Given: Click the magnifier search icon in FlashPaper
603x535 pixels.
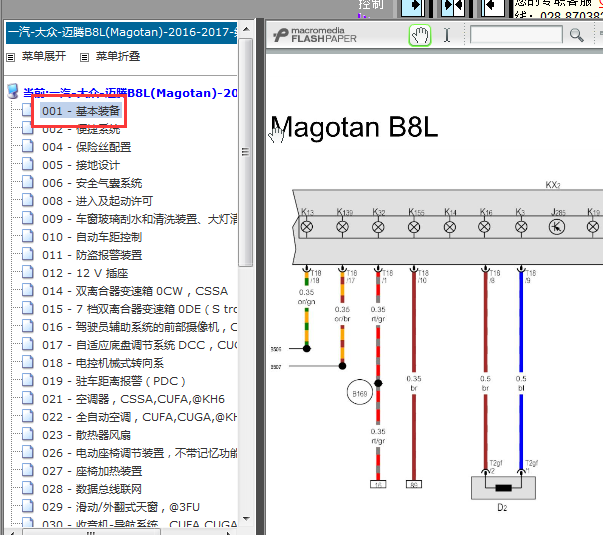Looking at the screenshot, I should tap(576, 35).
